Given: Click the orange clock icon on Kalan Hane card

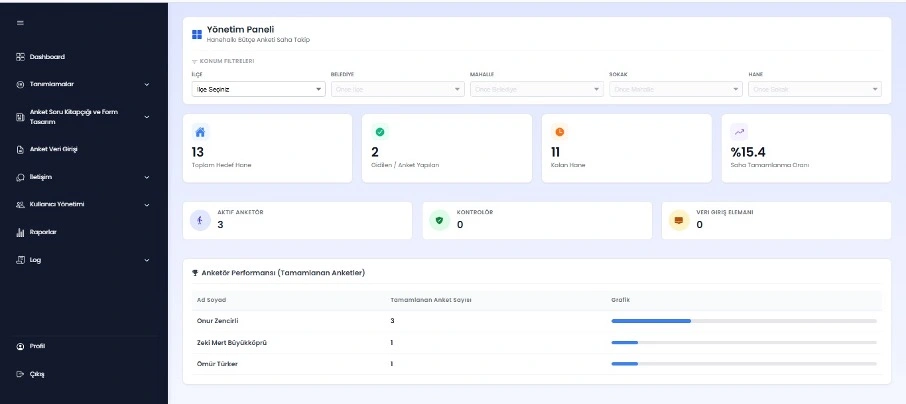Looking at the screenshot, I should click(x=559, y=132).
